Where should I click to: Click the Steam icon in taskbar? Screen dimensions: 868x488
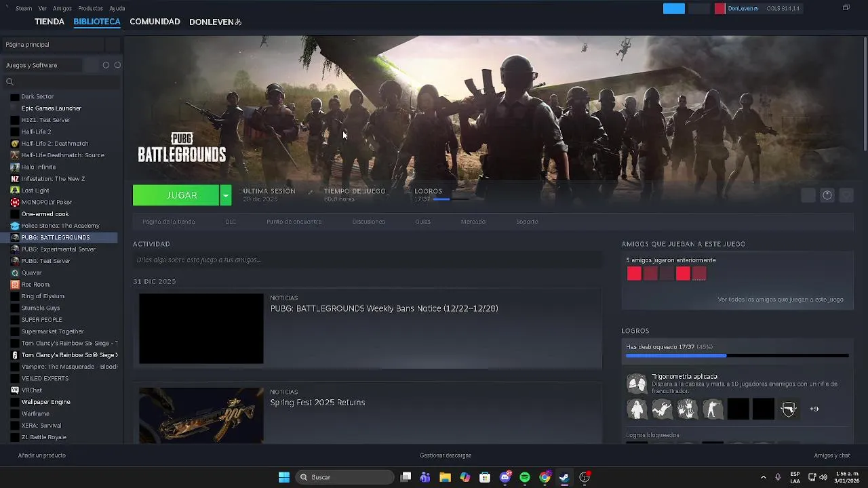tap(564, 477)
